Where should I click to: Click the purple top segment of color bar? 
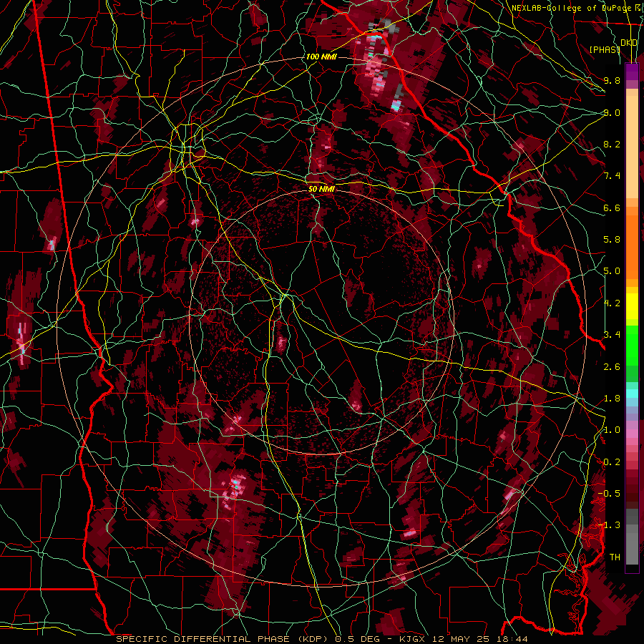(x=632, y=72)
